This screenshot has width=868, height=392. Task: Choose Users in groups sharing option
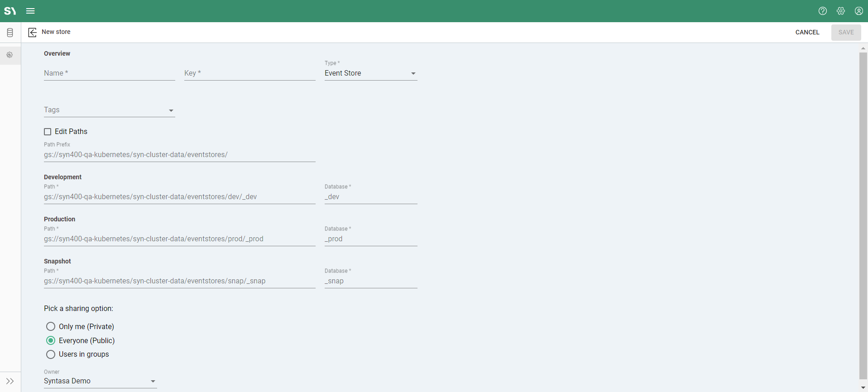(x=51, y=354)
